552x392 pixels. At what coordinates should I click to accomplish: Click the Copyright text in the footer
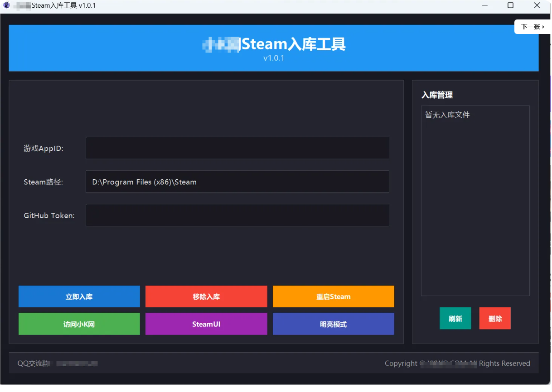coord(457,363)
